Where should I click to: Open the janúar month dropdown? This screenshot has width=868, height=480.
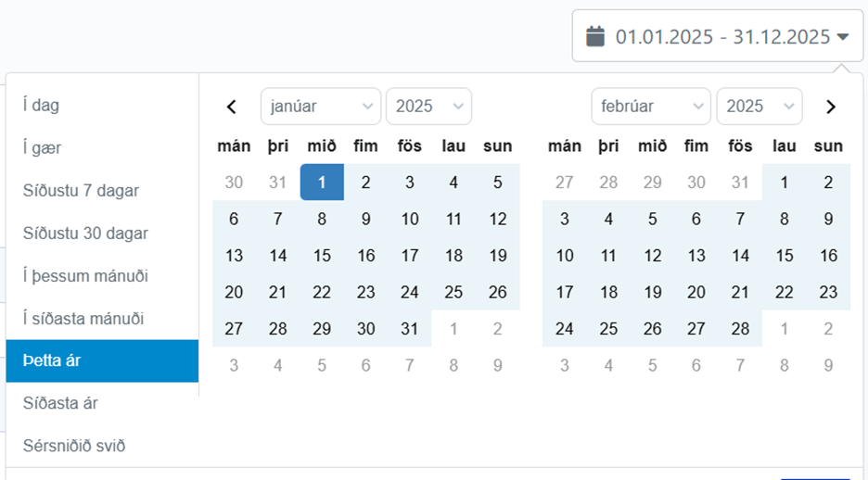[321, 107]
